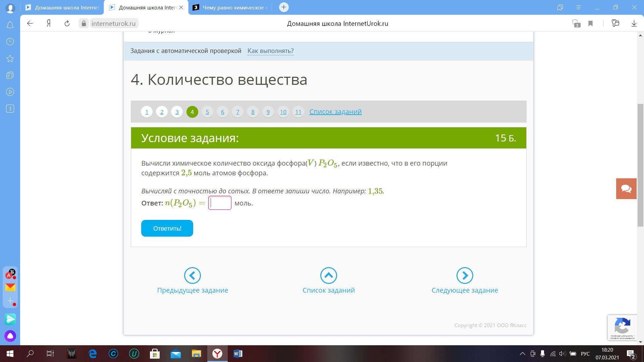The height and width of the screenshot is (362, 644).
Task: Open the Yandex home icon
Action: click(49, 23)
